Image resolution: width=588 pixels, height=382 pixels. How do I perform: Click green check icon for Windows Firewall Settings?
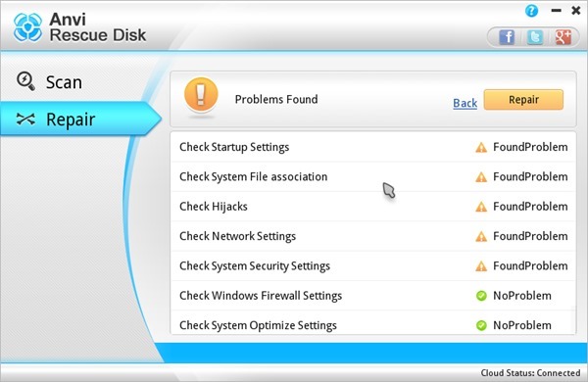pos(481,296)
